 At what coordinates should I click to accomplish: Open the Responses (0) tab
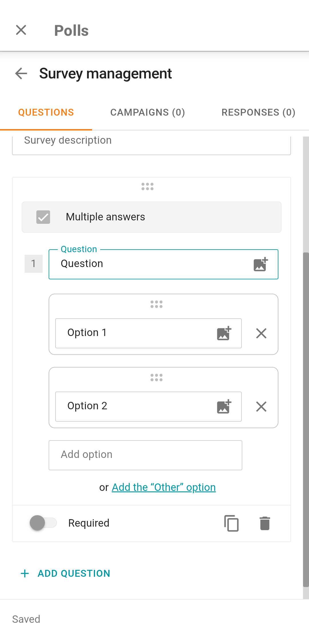pyautogui.click(x=258, y=112)
